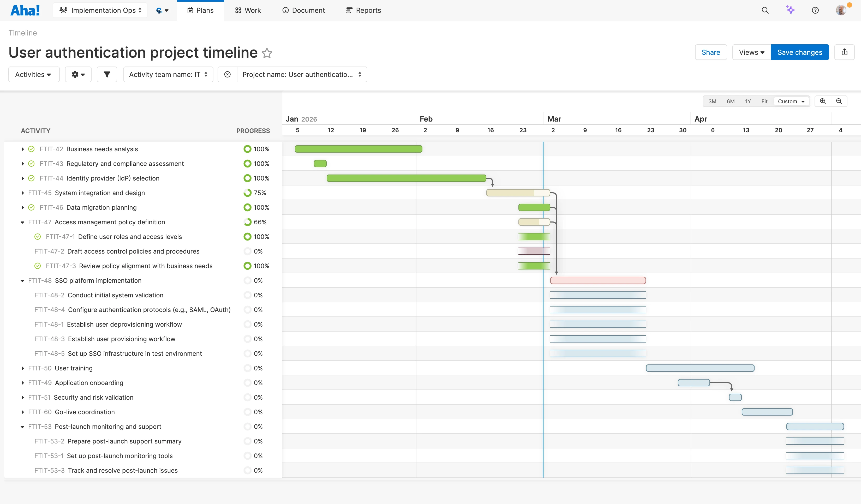Screen dimensions: 861x504
Task: Click the user avatar in the top right
Action: [x=840, y=10]
